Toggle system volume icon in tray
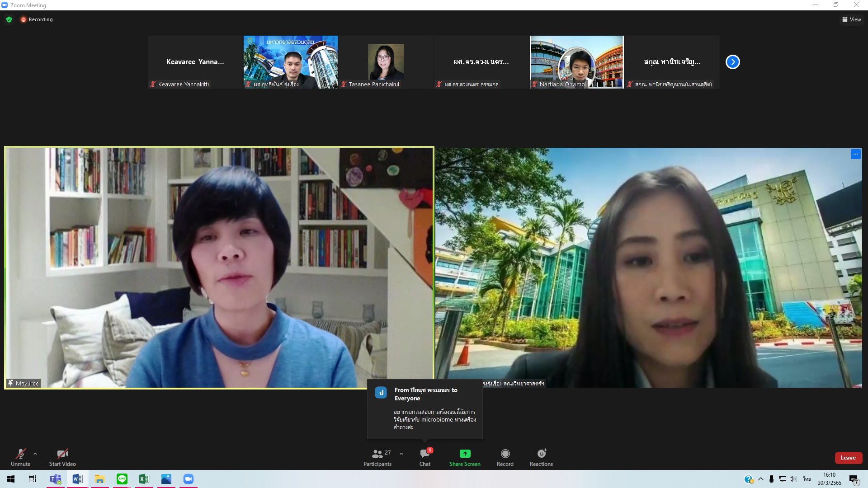 pyautogui.click(x=793, y=479)
